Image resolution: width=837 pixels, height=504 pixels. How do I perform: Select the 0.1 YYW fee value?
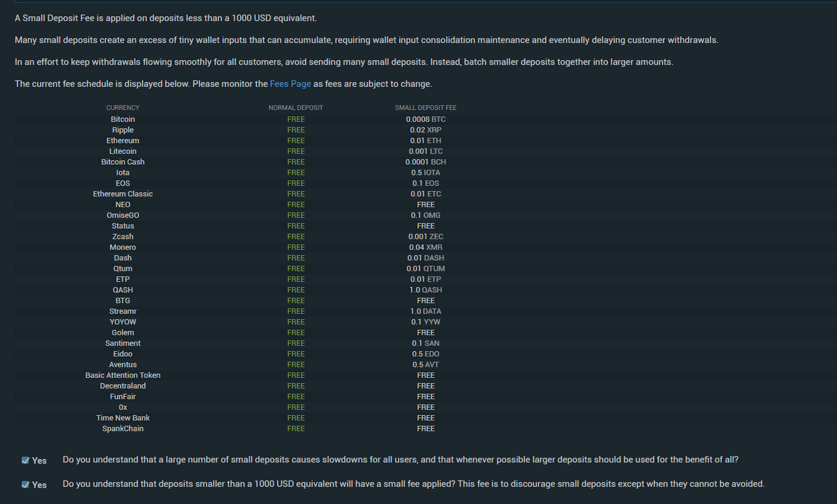click(426, 322)
